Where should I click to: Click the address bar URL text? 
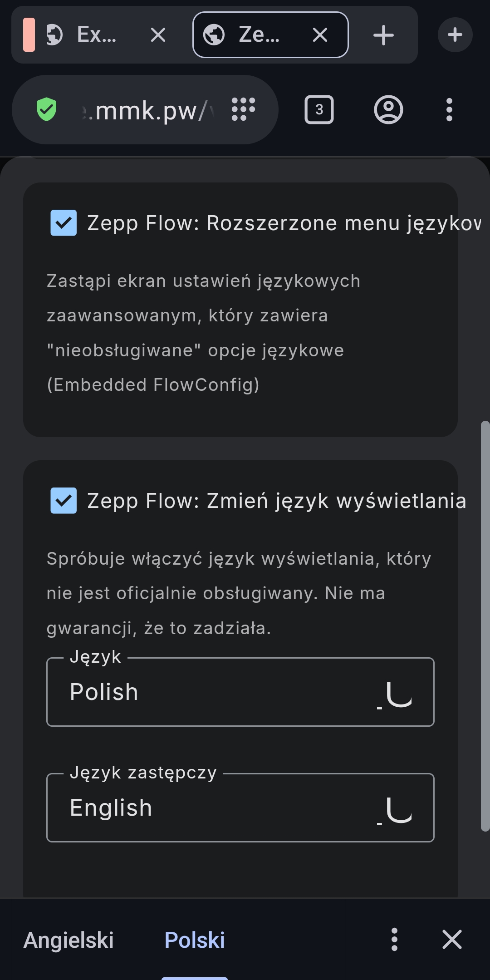pyautogui.click(x=150, y=110)
